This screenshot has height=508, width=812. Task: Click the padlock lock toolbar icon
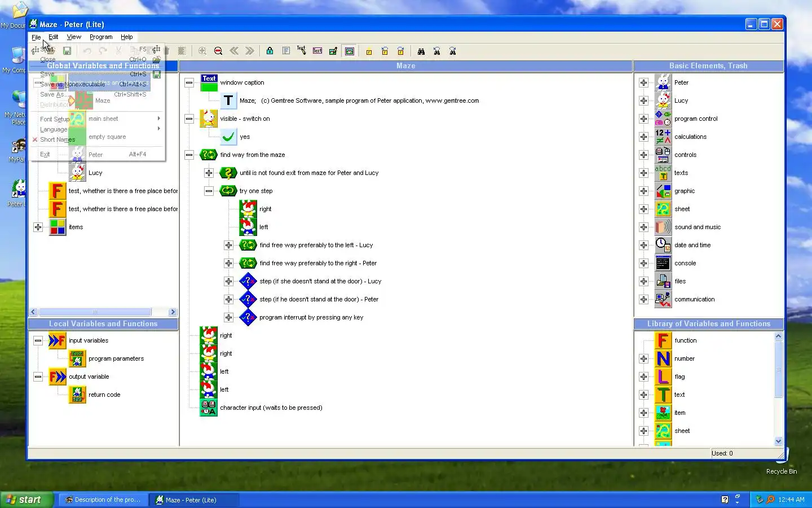tap(270, 51)
